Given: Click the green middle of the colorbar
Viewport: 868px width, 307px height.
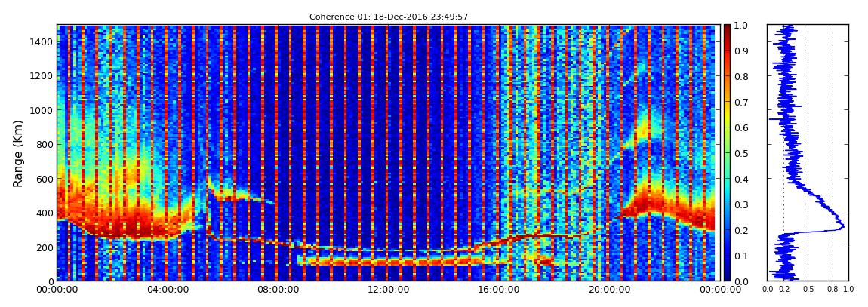Looking at the screenshot, I should (728, 152).
